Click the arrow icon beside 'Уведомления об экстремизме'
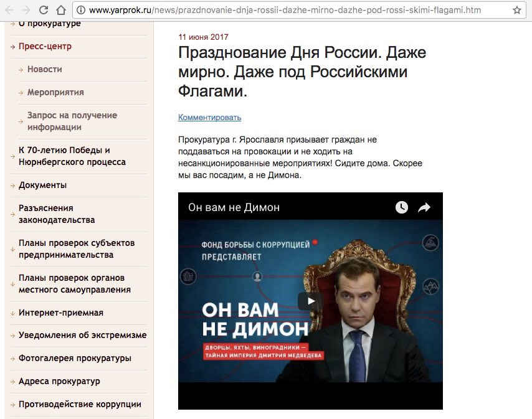This screenshot has width=532, height=419. pyautogui.click(x=13, y=336)
